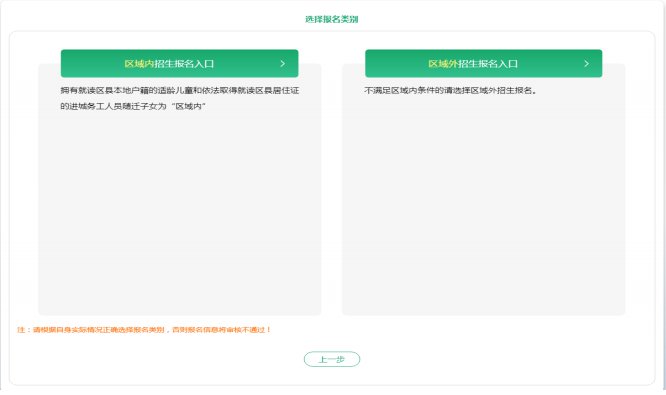Viewport: 666px width, 395px height.
Task: Click the white 招生报名入口 text in left button
Action: (x=184, y=64)
